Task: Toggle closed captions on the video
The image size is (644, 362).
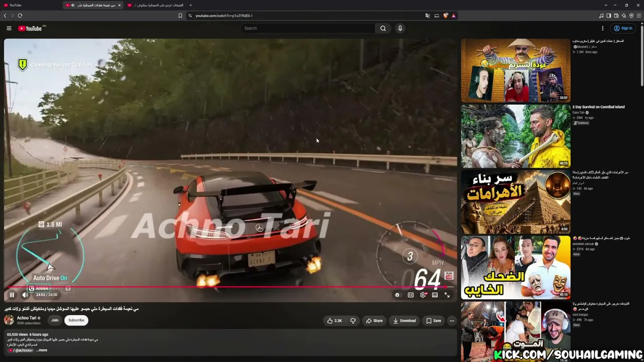Action: (411, 295)
